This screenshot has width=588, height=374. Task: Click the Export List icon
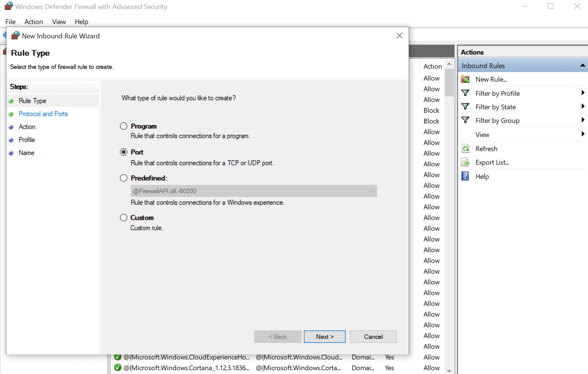tap(466, 163)
